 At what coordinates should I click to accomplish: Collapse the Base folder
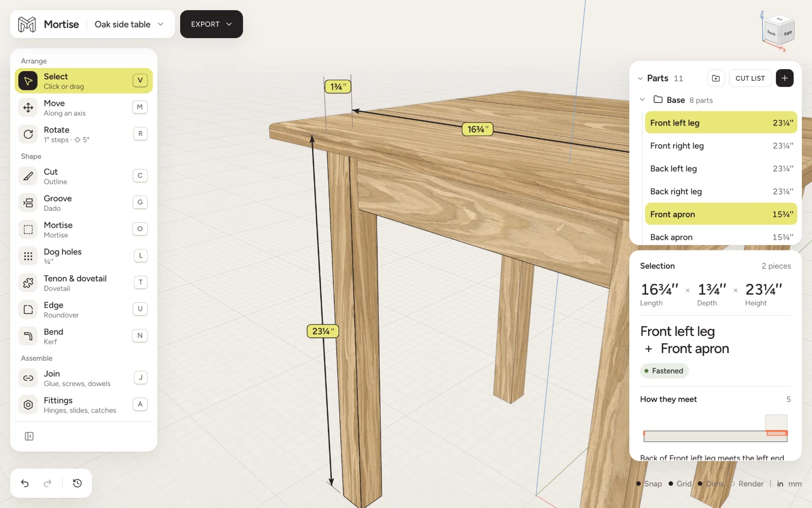(x=642, y=100)
